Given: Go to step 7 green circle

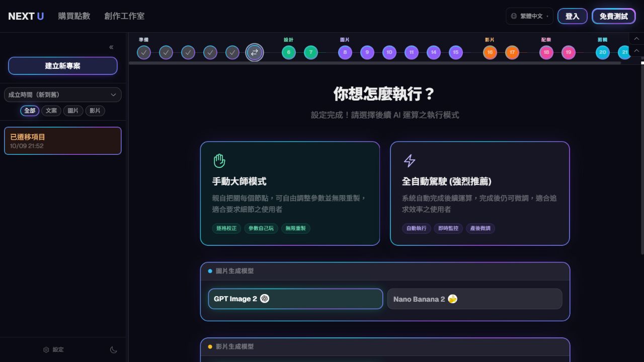Looking at the screenshot, I should click(x=311, y=52).
